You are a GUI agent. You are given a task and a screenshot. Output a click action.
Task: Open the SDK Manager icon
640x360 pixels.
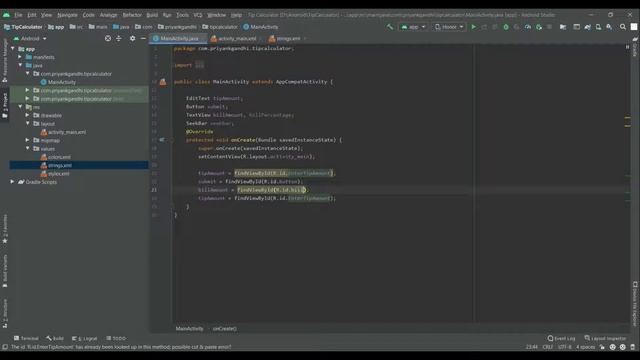(609, 27)
